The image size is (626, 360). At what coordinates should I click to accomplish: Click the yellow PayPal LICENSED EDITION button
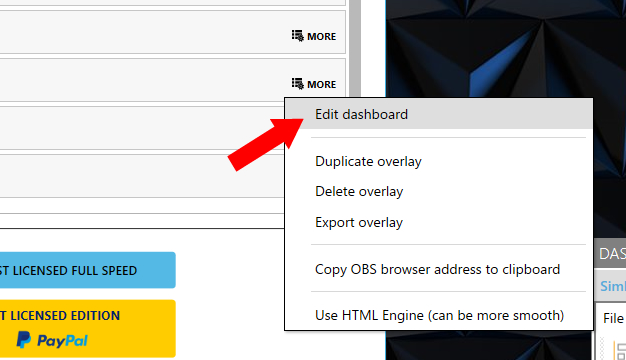tap(87, 328)
